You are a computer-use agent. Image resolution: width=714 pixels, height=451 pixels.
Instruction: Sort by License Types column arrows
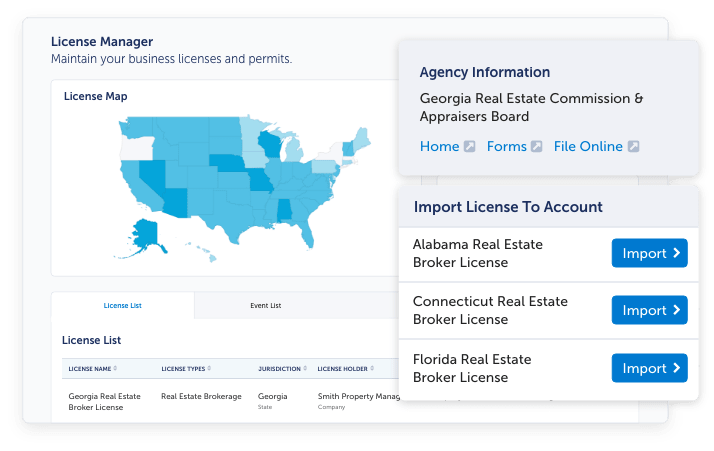click(x=208, y=369)
